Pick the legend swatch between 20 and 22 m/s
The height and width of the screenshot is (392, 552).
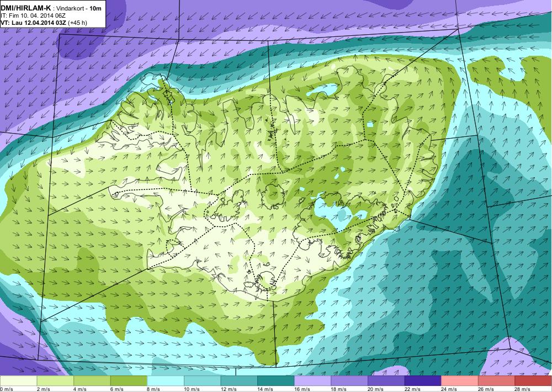tap(386, 380)
